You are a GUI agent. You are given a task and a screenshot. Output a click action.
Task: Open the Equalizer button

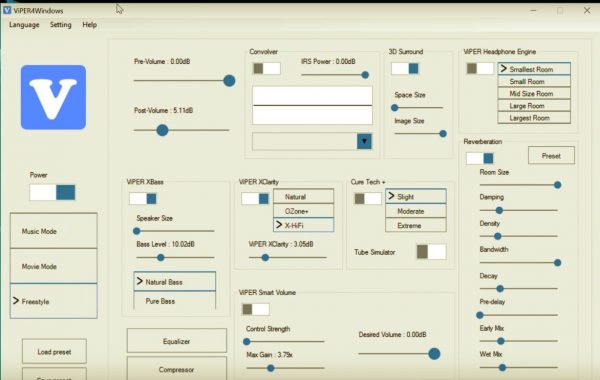(x=176, y=341)
